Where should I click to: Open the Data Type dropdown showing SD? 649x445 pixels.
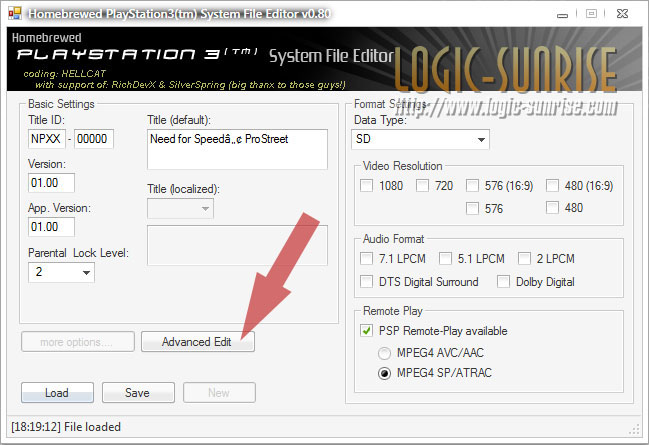click(x=420, y=139)
